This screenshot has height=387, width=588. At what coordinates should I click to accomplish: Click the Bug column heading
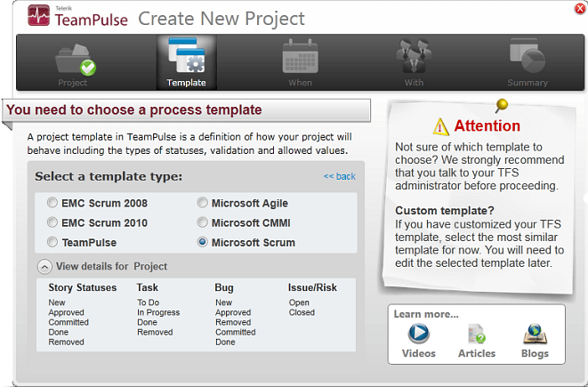point(224,288)
